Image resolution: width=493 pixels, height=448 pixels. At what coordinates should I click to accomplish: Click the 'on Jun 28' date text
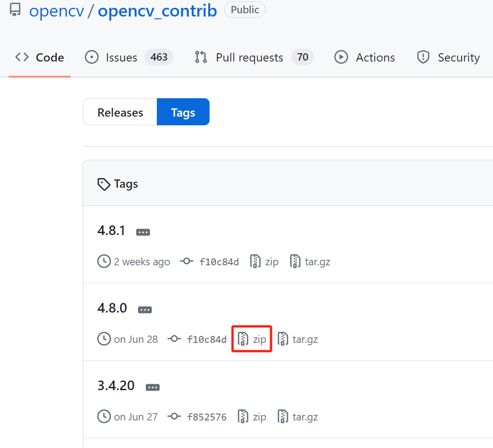(x=136, y=340)
